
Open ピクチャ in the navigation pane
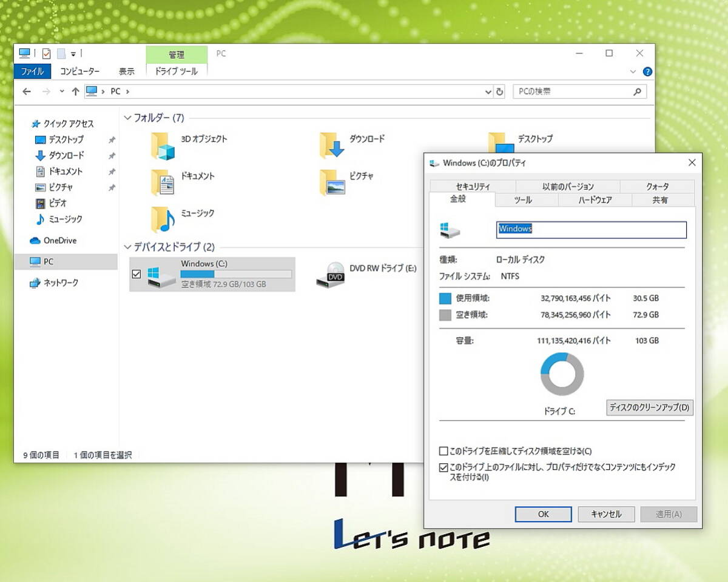click(54, 187)
